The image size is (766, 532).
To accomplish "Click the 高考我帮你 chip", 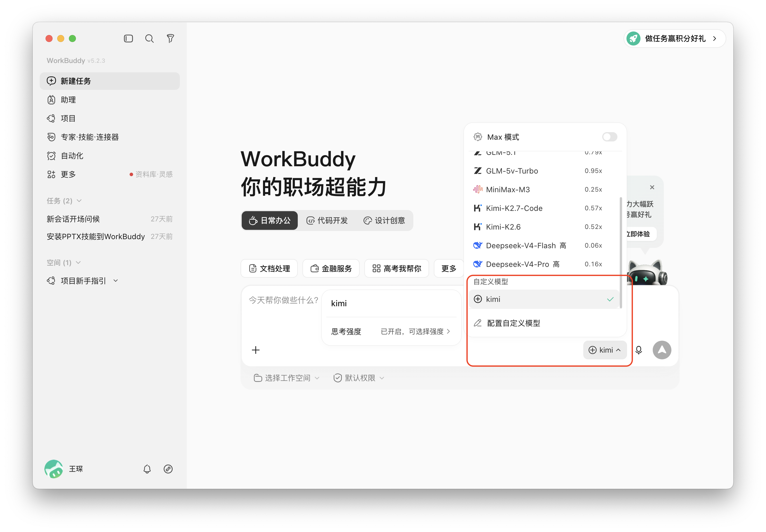I will [x=397, y=269].
